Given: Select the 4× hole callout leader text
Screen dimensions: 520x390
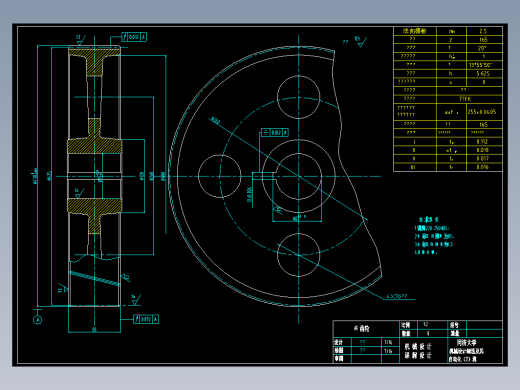Looking at the screenshot, I should (x=397, y=296).
